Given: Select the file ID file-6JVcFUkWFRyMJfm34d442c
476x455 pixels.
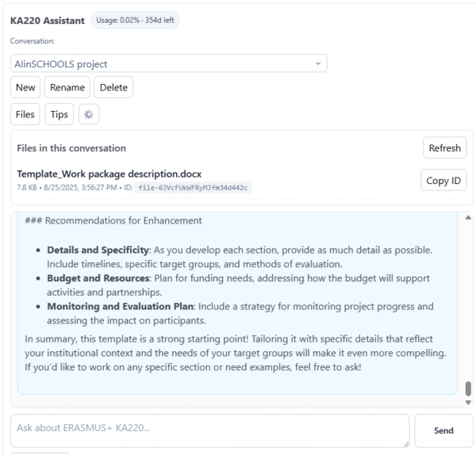Looking at the screenshot, I should point(193,188).
